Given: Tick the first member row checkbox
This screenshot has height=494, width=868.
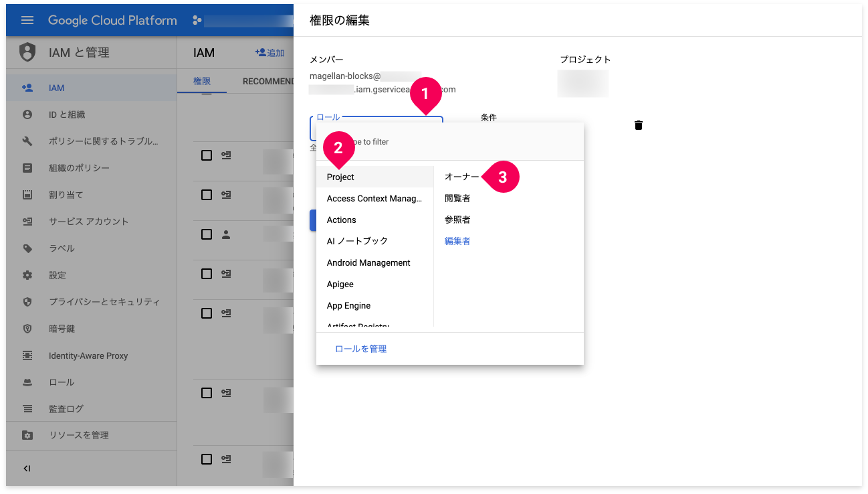Looking at the screenshot, I should click(207, 155).
